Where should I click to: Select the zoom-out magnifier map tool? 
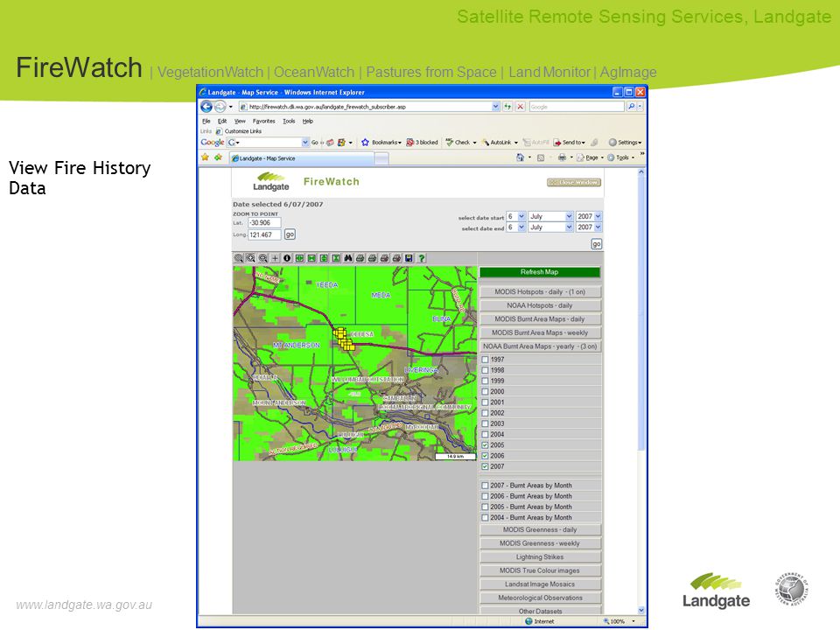coord(263,258)
